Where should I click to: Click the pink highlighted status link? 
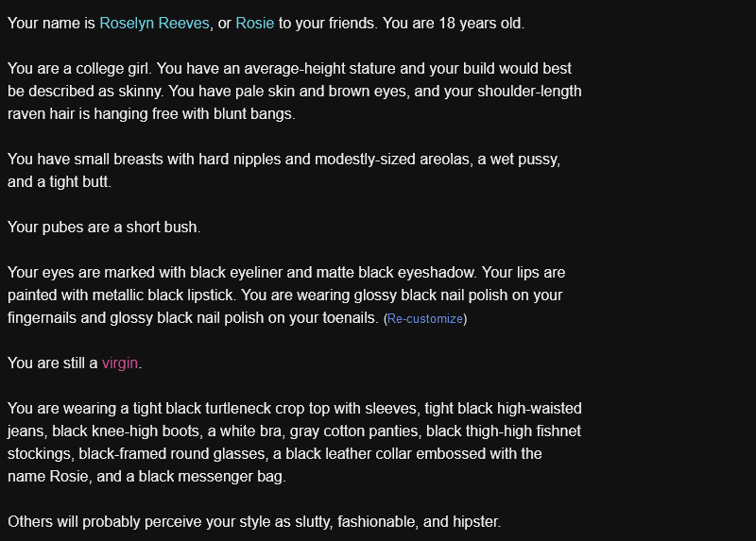coord(120,363)
